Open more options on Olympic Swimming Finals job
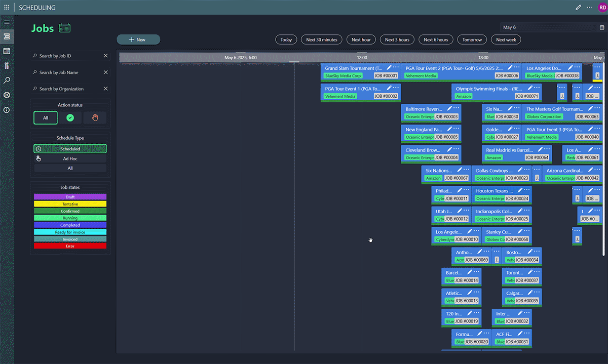The height and width of the screenshot is (364, 608). (x=537, y=88)
